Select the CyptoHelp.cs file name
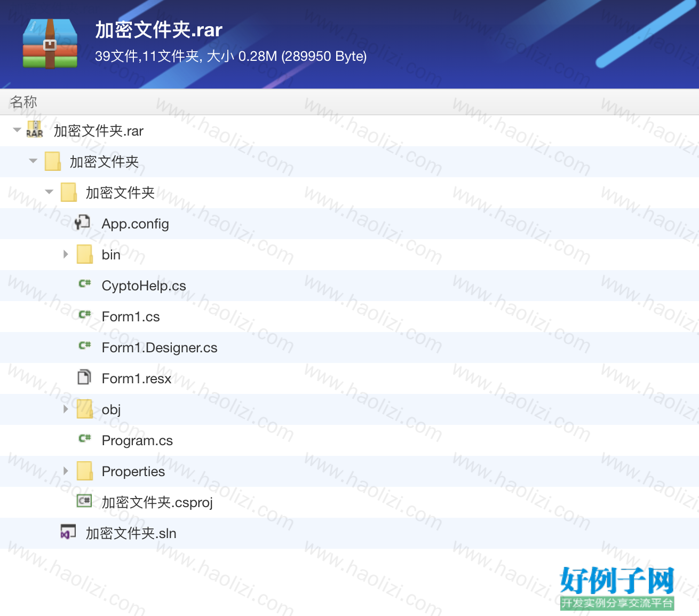This screenshot has width=699, height=616. [x=144, y=286]
